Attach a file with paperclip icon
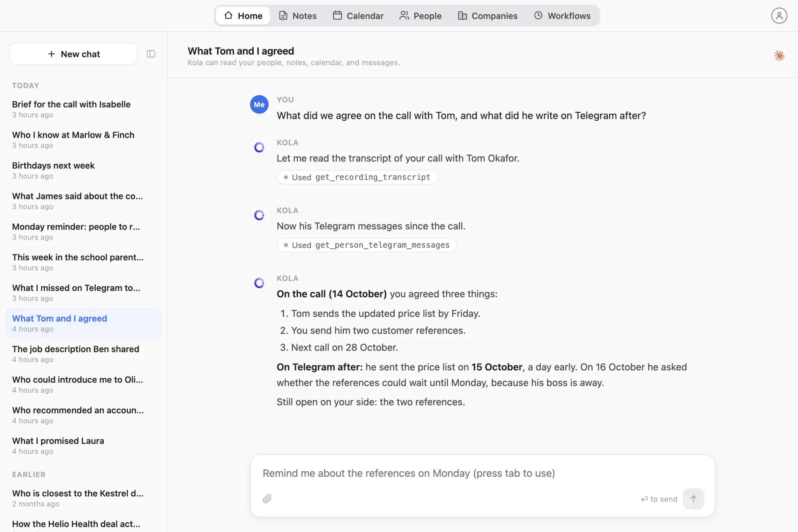The width and height of the screenshot is (798, 532). 267,499
